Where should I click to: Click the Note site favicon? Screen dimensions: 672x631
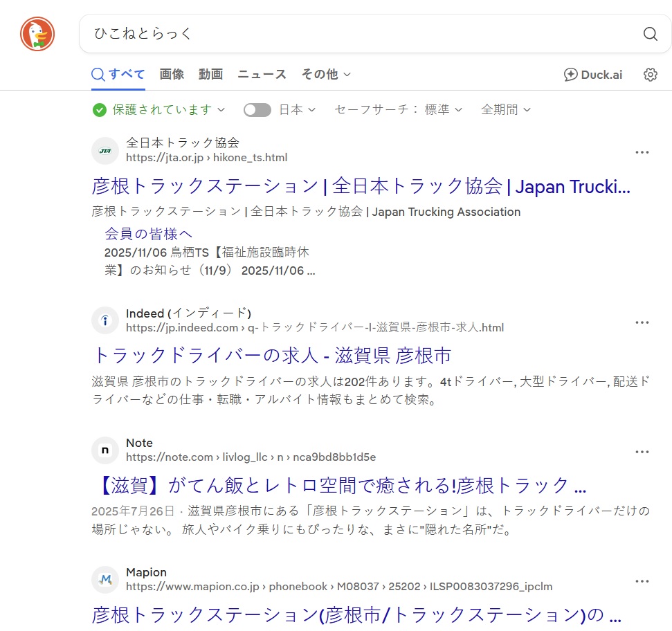coord(105,450)
